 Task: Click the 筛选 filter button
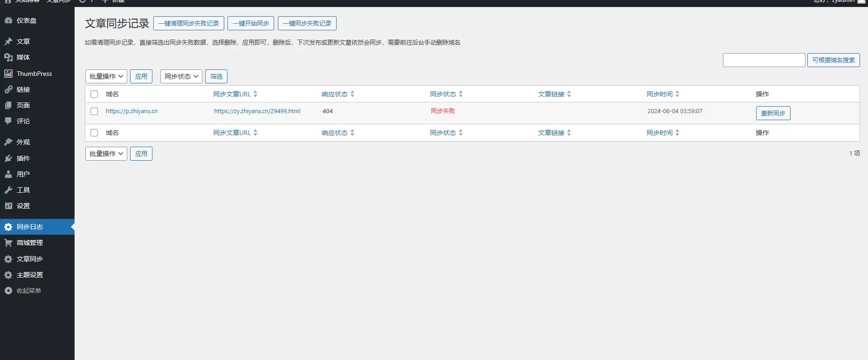click(216, 76)
